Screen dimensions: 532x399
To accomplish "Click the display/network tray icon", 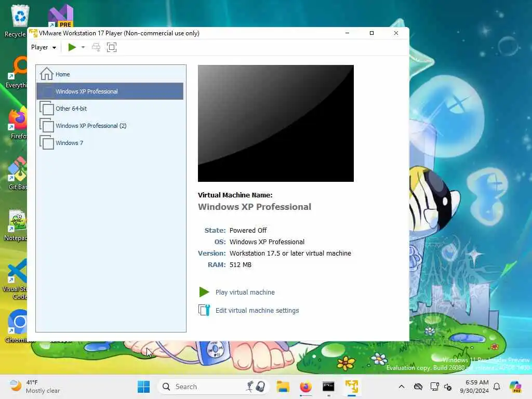I will (434, 387).
